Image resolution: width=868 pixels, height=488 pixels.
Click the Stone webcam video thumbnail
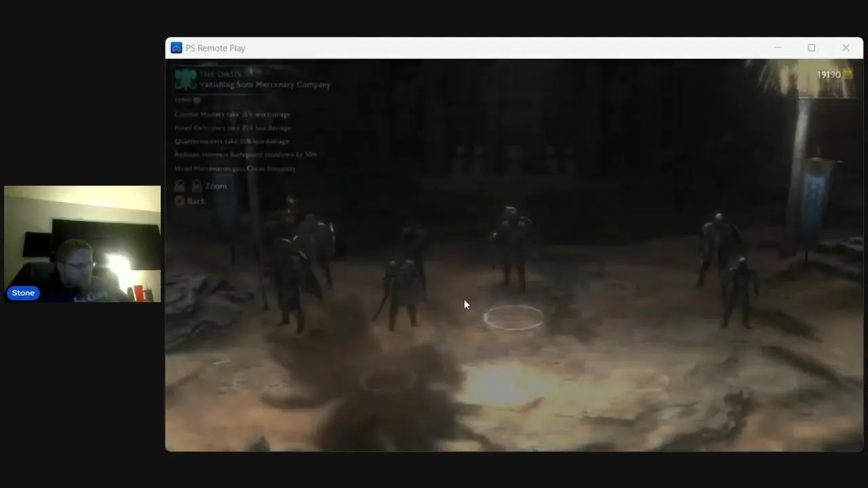tap(83, 243)
